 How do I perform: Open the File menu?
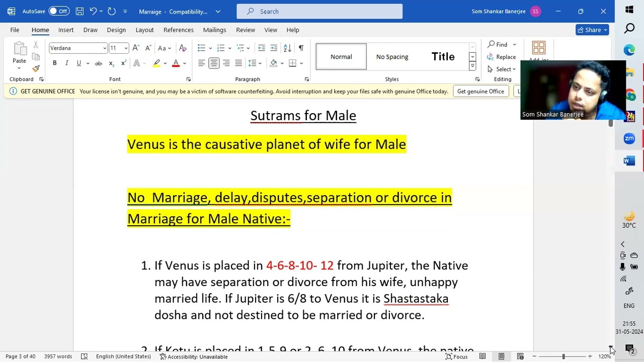[x=15, y=30]
